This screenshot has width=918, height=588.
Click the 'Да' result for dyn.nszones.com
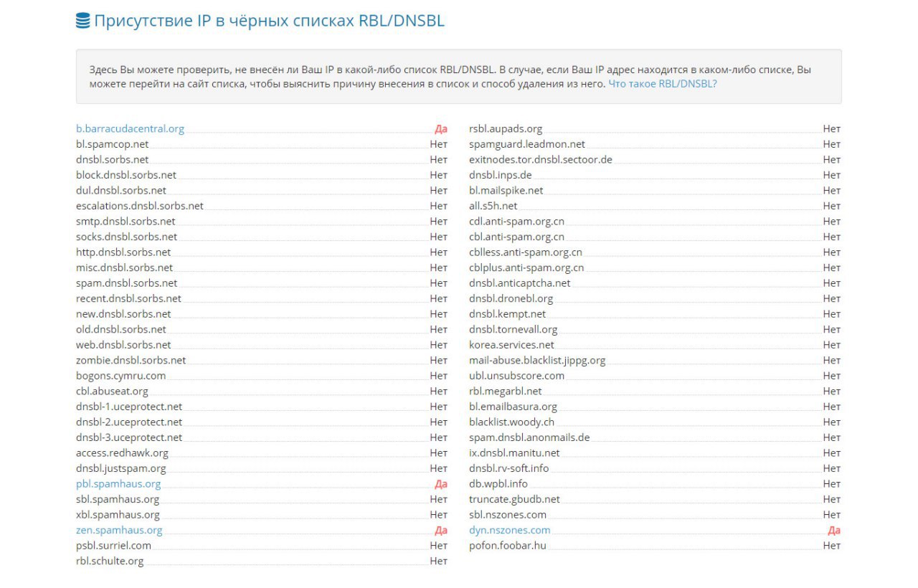[834, 531]
